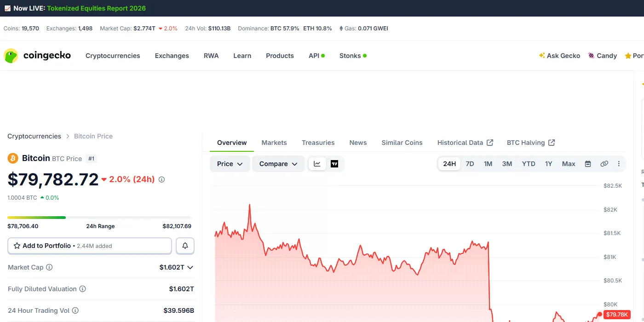Click the external link icon by Historical Data
The width and height of the screenshot is (644, 322).
[x=490, y=143]
